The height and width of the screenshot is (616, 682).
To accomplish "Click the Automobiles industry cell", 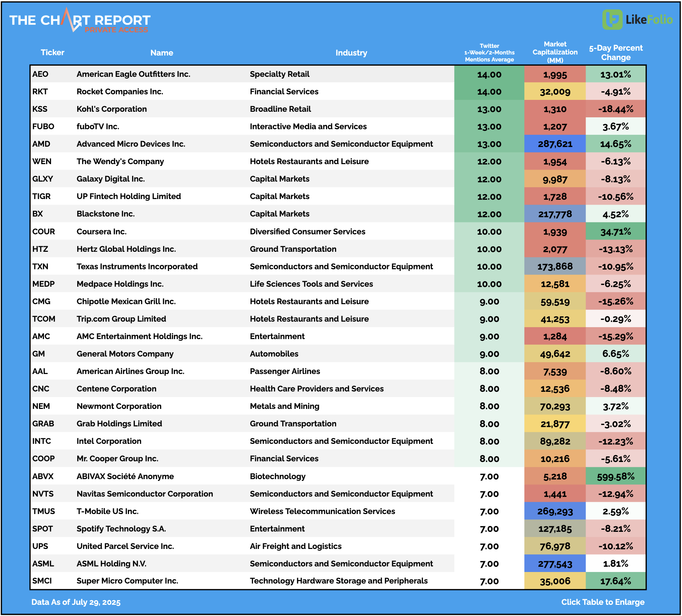I will 274,354.
